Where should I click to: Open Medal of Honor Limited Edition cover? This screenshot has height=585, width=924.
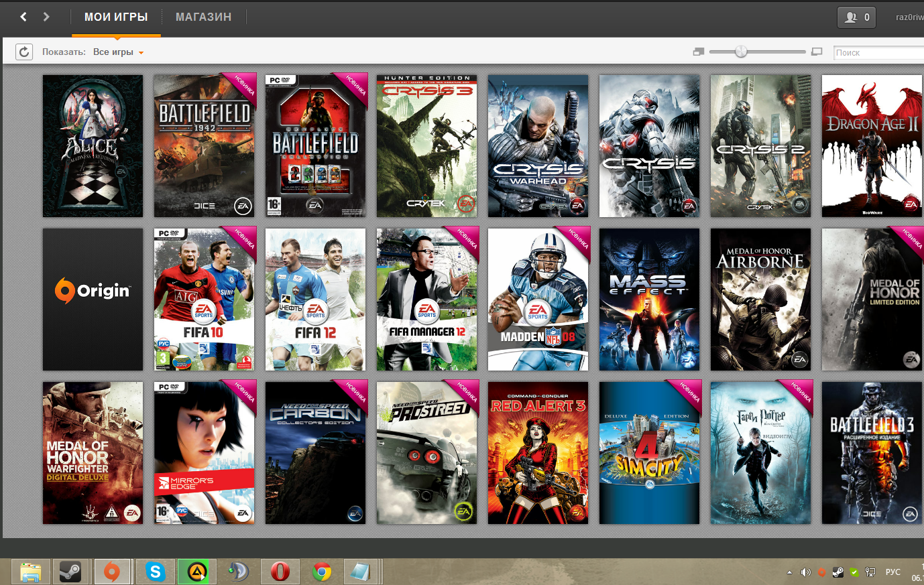click(872, 300)
